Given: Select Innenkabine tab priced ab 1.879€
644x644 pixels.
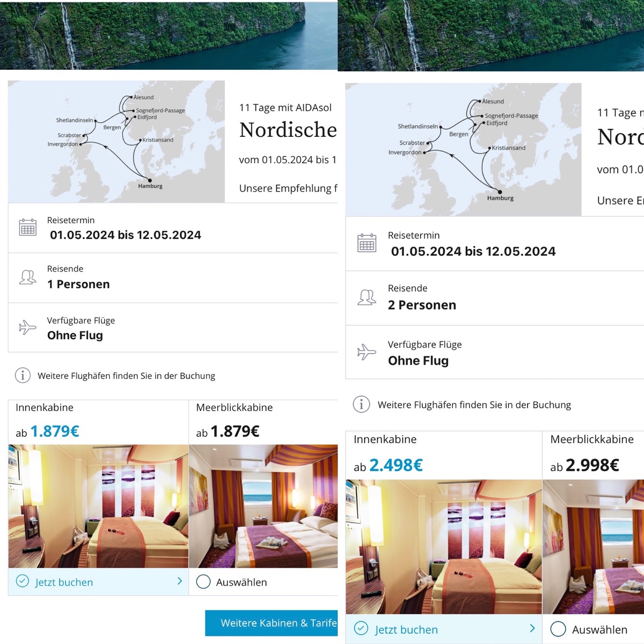Looking at the screenshot, I should coord(98,422).
